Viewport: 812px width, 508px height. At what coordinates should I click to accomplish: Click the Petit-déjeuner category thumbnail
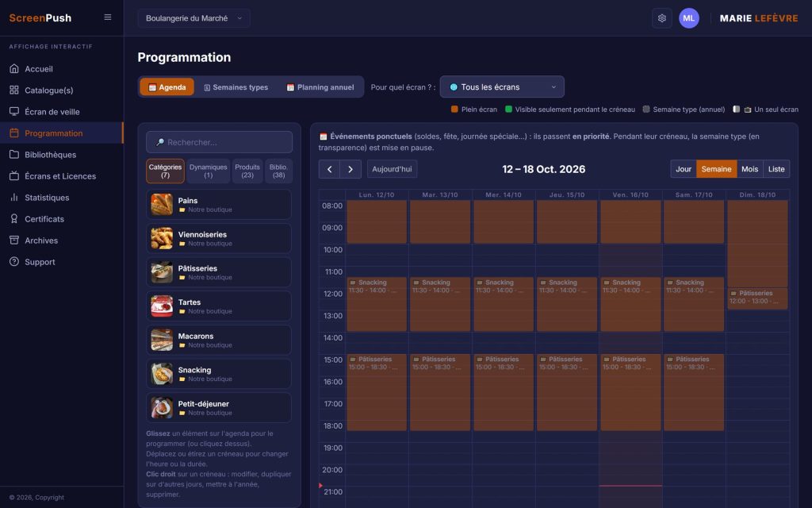point(162,407)
